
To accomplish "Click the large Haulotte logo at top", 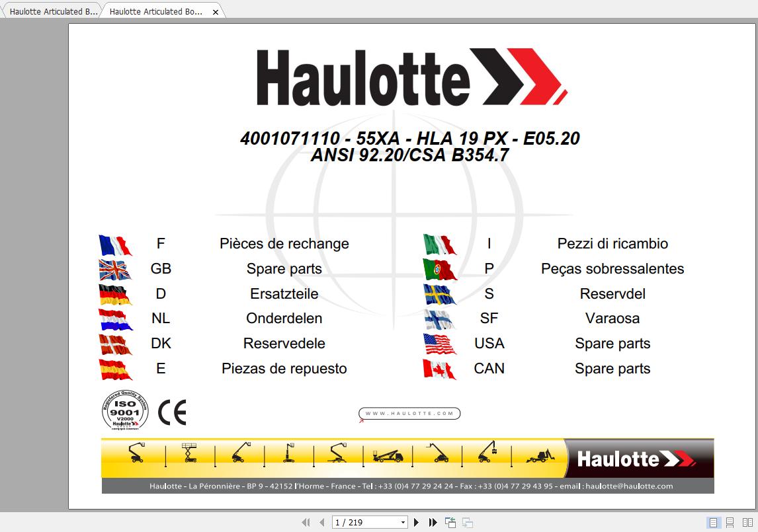I will pyautogui.click(x=411, y=77).
